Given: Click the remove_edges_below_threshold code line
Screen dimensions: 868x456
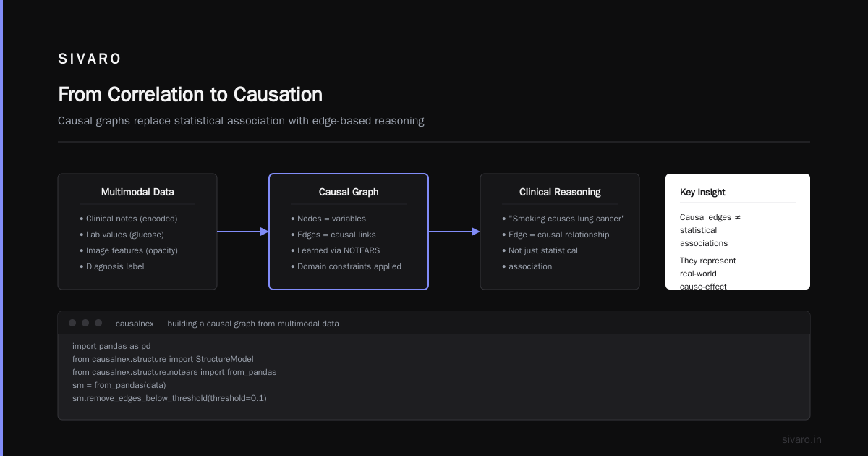Looking at the screenshot, I should (169, 398).
